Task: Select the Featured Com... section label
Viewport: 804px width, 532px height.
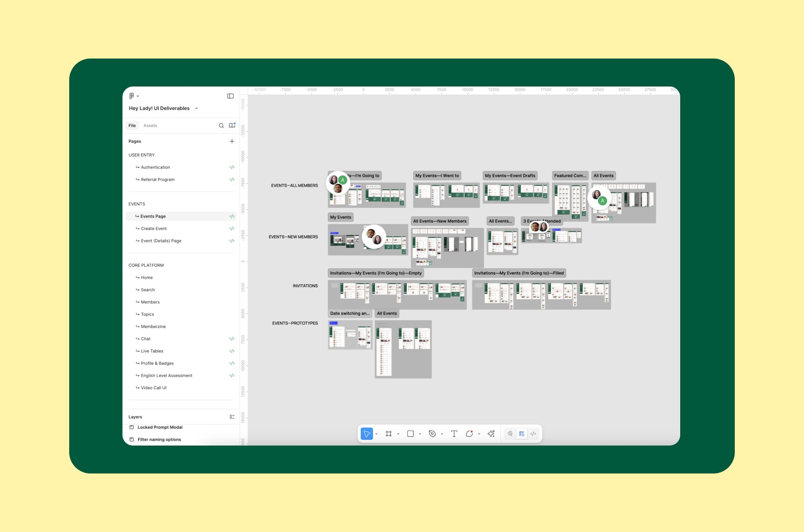Action: coord(570,176)
